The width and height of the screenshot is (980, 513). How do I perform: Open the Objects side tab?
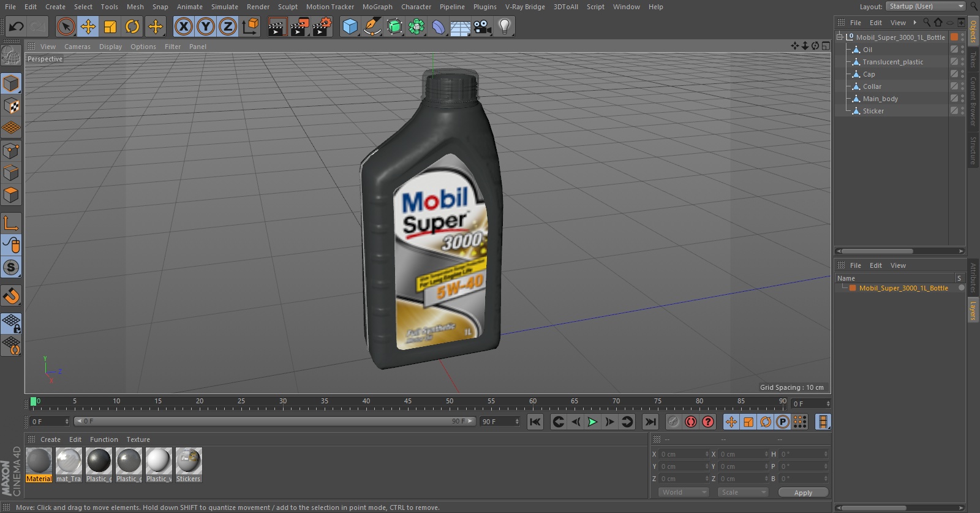pos(973,31)
